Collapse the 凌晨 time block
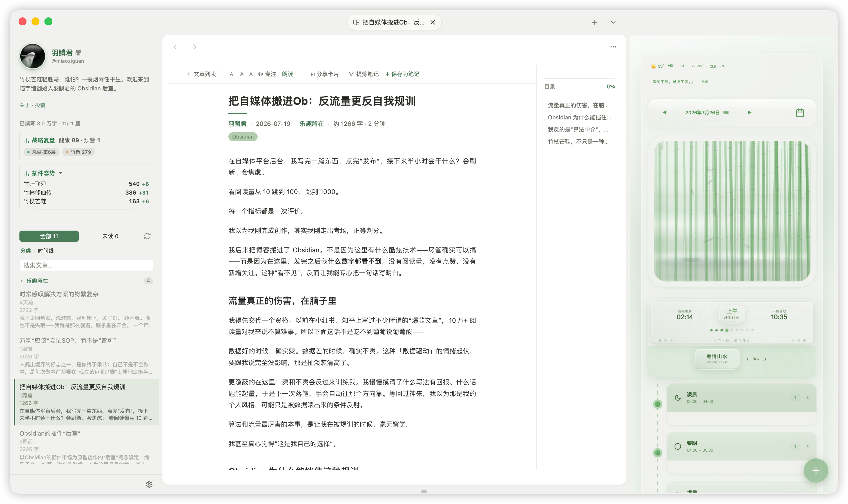The width and height of the screenshot is (848, 504). 807,397
